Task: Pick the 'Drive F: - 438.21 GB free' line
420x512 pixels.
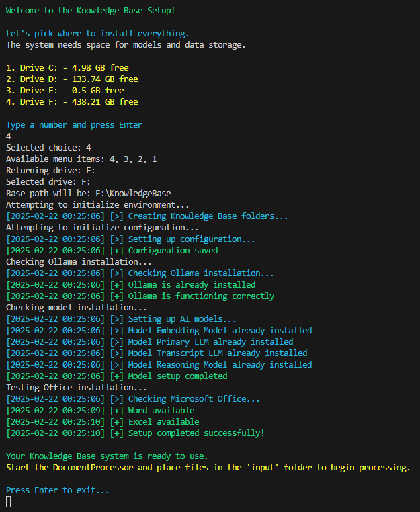Action: tap(72, 101)
